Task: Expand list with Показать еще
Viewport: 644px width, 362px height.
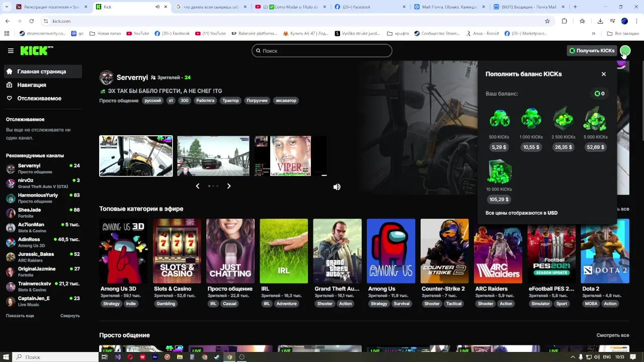Action: pos(20,316)
